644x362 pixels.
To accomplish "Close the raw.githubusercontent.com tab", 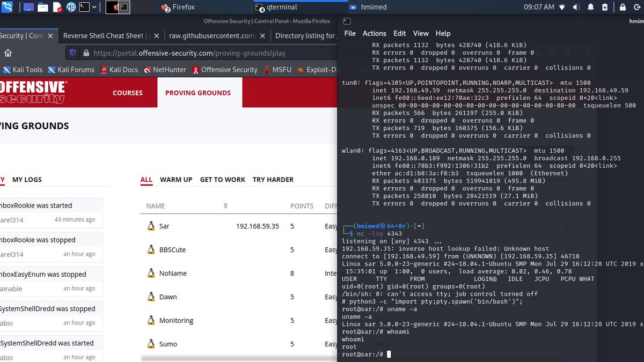I will [x=262, y=36].
